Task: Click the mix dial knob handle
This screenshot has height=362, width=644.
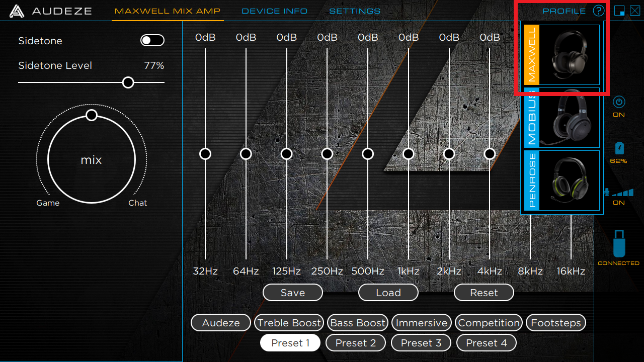Action: (x=91, y=115)
